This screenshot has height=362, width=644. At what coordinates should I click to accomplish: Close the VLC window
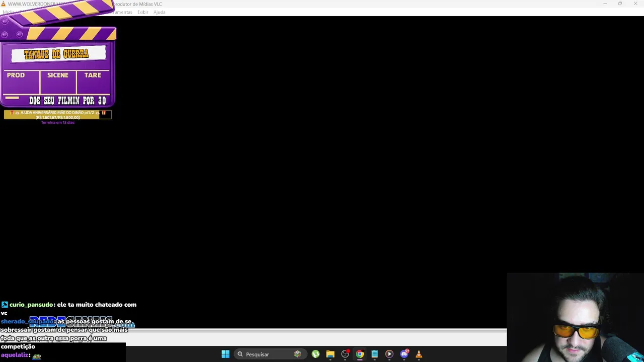tap(635, 4)
